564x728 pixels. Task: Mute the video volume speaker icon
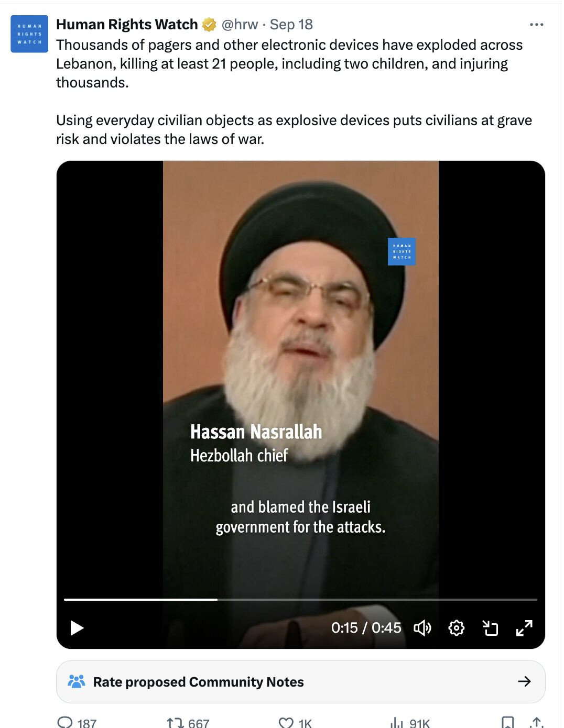pos(422,627)
